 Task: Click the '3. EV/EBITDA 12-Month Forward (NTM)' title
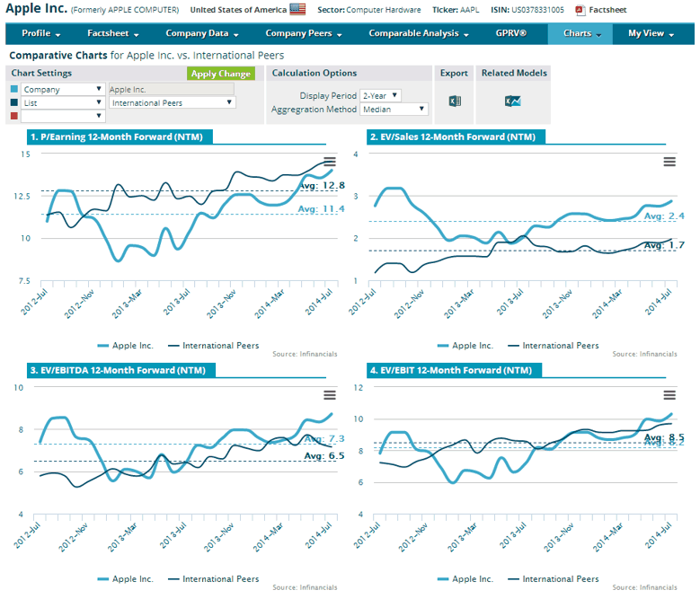(118, 370)
